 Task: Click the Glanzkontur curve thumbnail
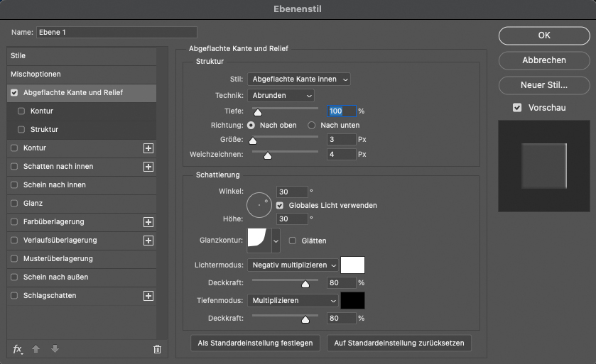[259, 240]
